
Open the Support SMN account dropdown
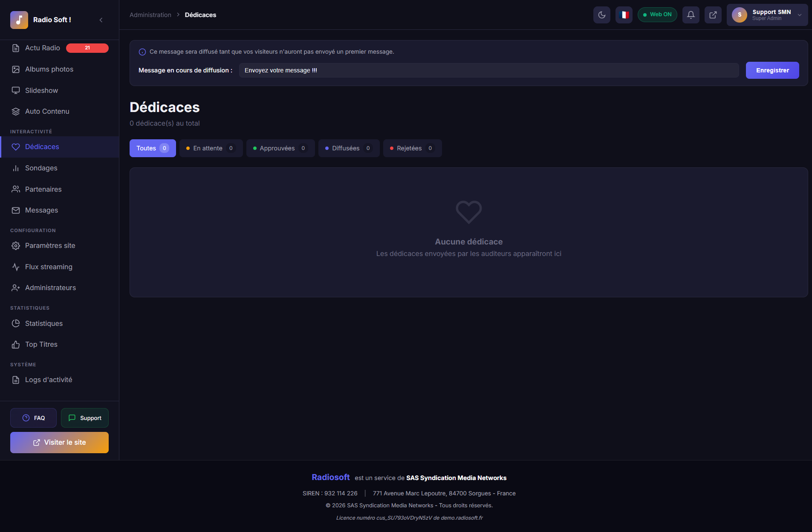(766, 15)
